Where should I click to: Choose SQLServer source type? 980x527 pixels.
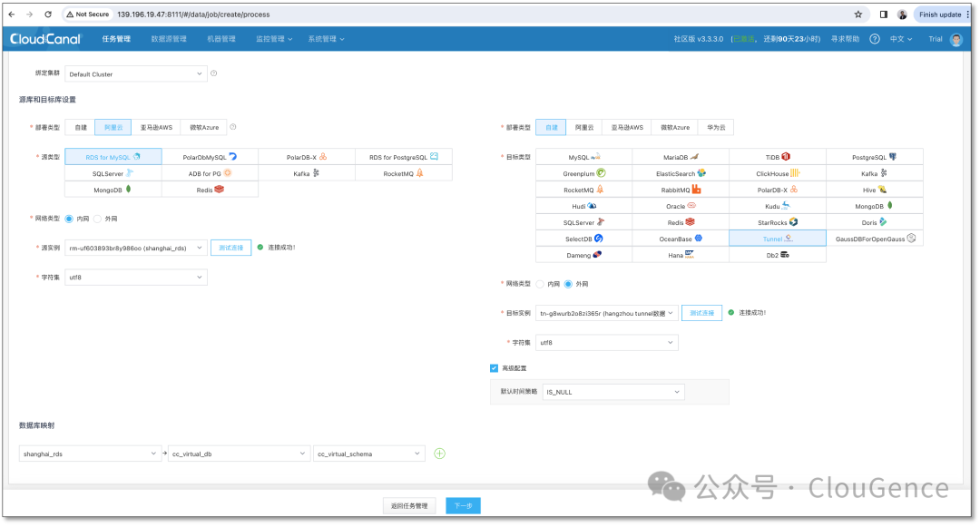[x=113, y=173]
